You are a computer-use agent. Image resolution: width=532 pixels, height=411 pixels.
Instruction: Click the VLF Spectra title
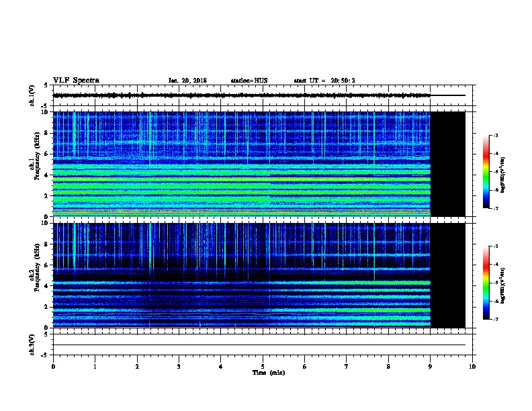tap(76, 81)
